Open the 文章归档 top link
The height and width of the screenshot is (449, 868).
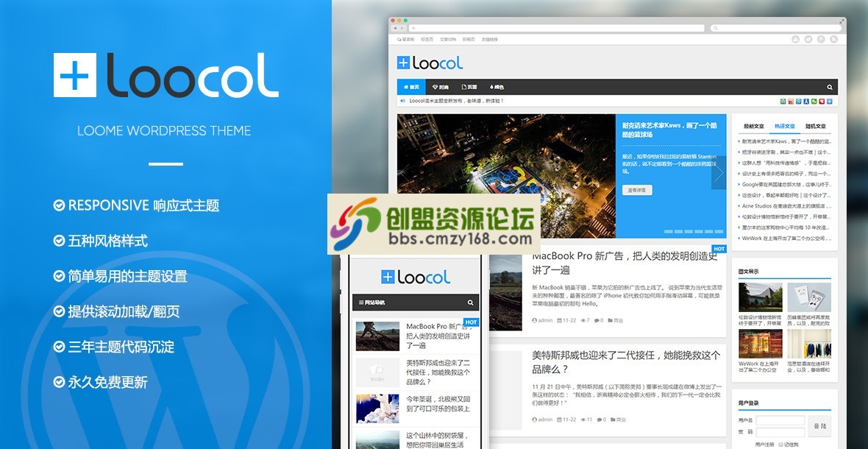[x=448, y=39]
